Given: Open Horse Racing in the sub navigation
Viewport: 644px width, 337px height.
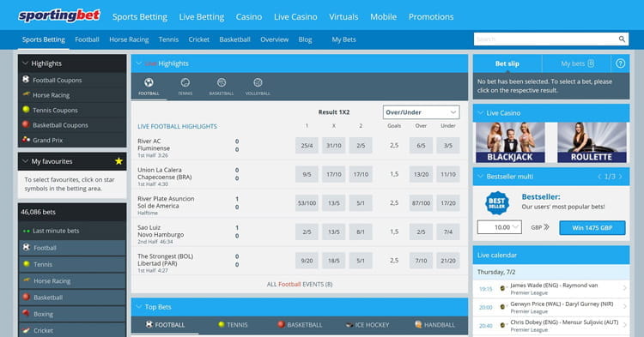Looking at the screenshot, I should point(129,39).
